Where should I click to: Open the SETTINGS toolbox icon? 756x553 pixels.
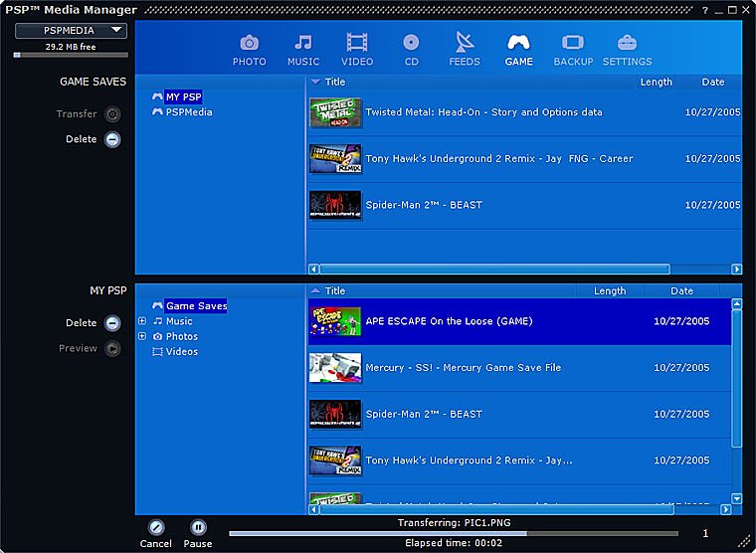click(628, 43)
